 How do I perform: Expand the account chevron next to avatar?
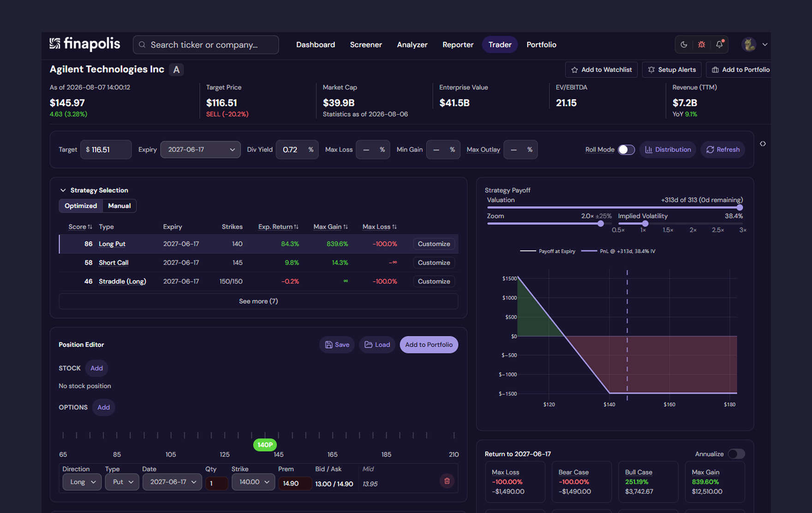click(765, 45)
